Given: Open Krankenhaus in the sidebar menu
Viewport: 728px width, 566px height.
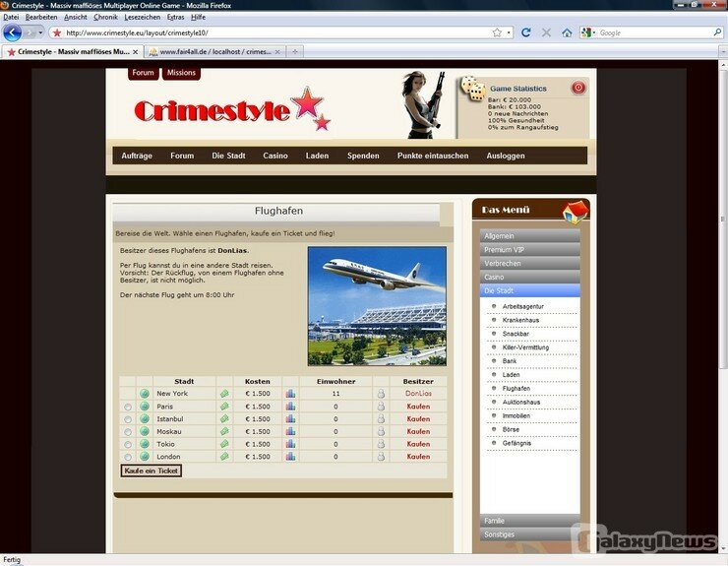Looking at the screenshot, I should 520,320.
